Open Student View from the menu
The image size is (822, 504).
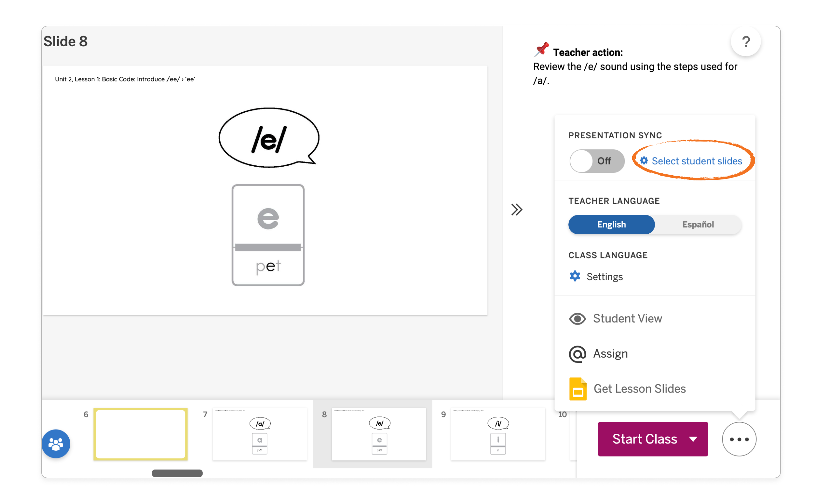pyautogui.click(x=627, y=318)
